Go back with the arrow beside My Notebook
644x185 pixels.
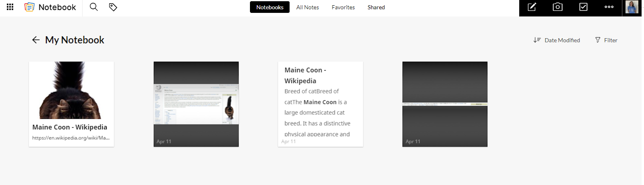pyautogui.click(x=36, y=40)
